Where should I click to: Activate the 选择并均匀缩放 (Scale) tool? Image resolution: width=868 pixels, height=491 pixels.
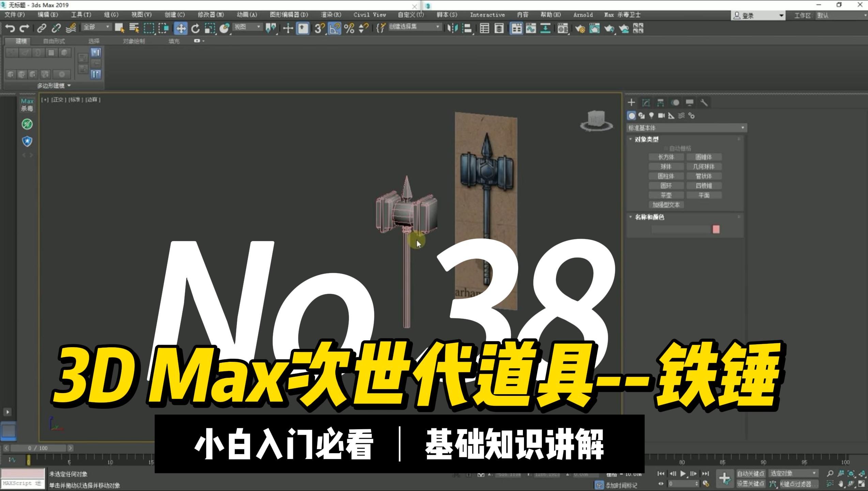click(210, 28)
